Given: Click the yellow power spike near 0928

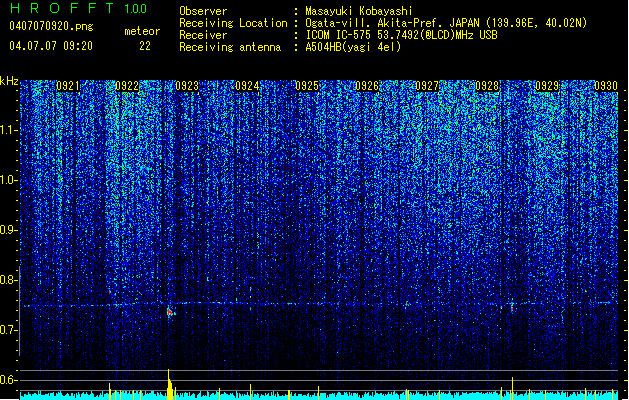Looking at the screenshot, I should pos(512,388).
